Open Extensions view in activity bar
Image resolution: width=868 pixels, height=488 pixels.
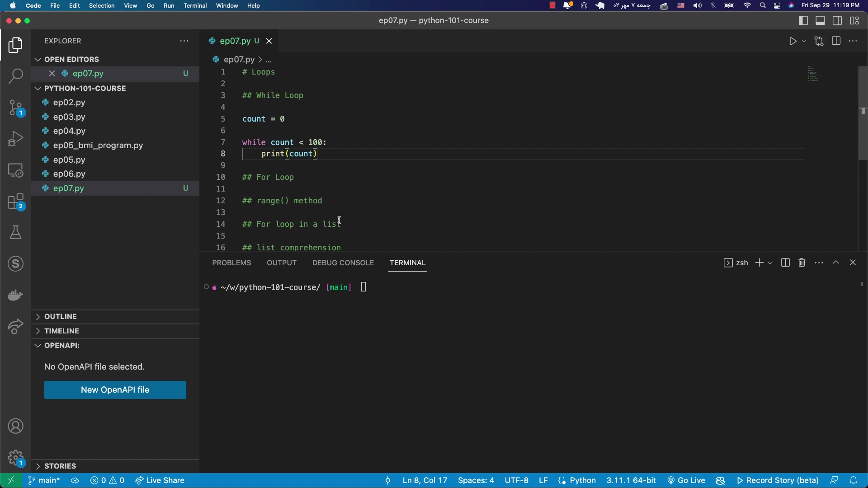point(15,202)
